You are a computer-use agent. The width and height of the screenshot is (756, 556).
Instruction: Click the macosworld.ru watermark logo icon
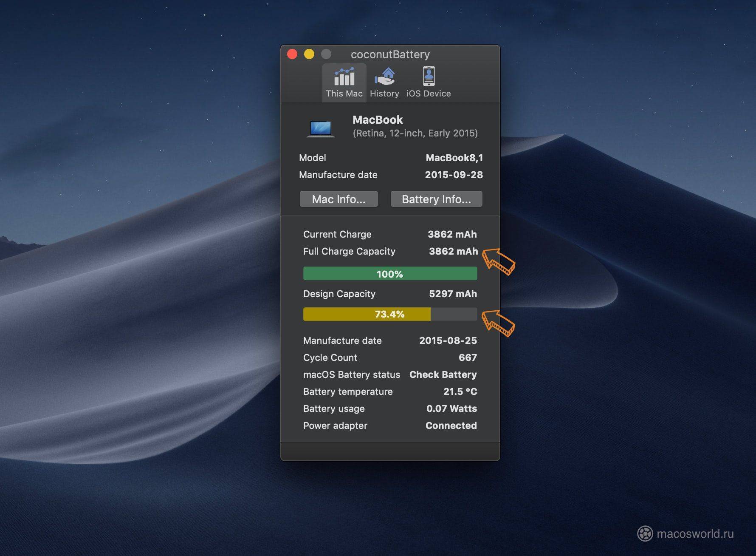click(x=645, y=533)
